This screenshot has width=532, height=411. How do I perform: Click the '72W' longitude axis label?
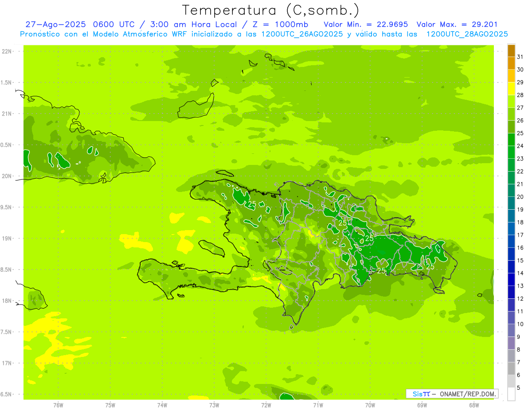click(x=266, y=405)
